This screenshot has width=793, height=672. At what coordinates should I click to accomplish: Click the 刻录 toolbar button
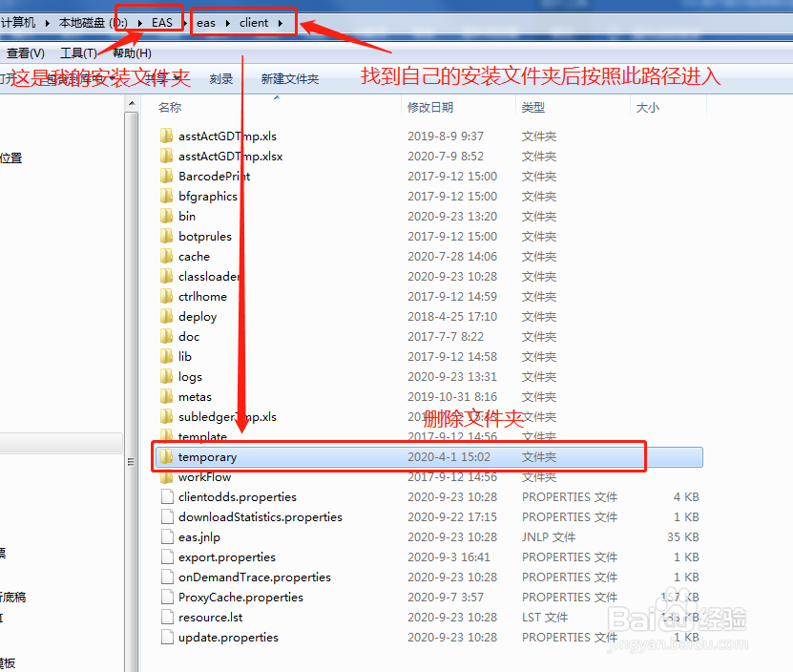220,78
